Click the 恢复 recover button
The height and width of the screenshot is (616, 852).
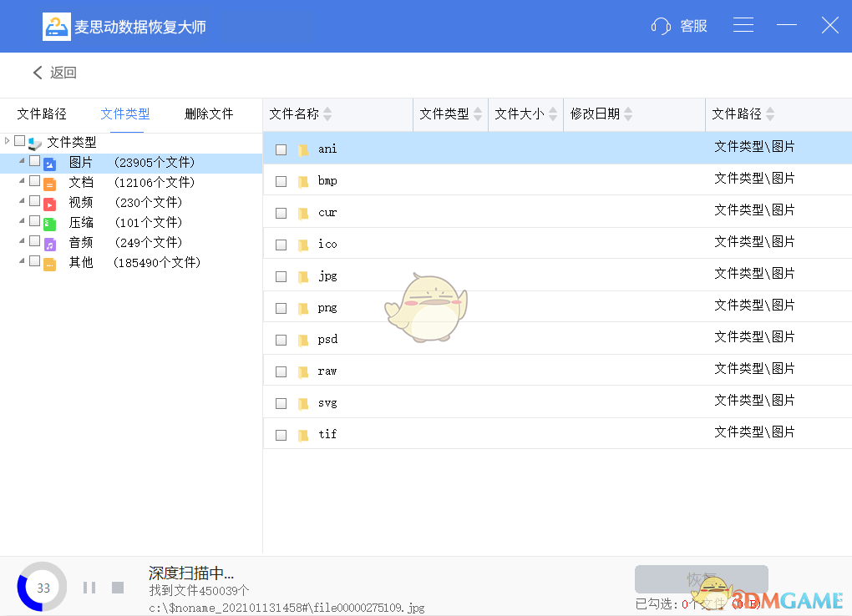point(701,579)
